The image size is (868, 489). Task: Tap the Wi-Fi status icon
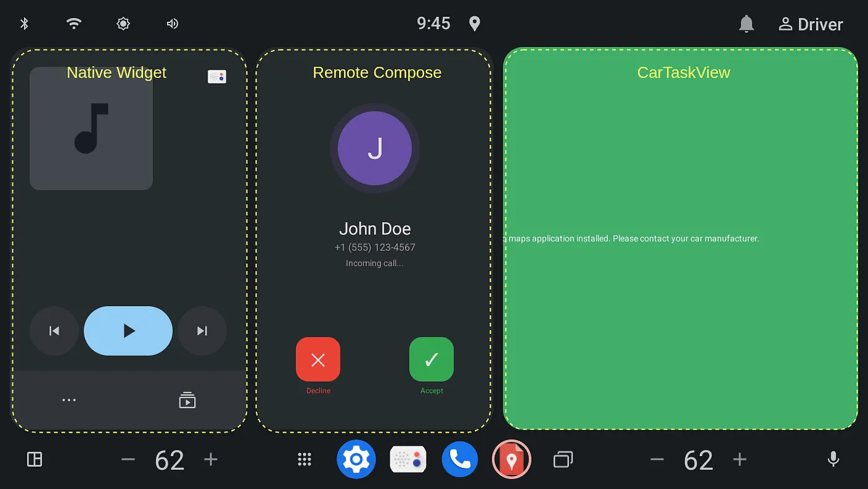tap(74, 24)
